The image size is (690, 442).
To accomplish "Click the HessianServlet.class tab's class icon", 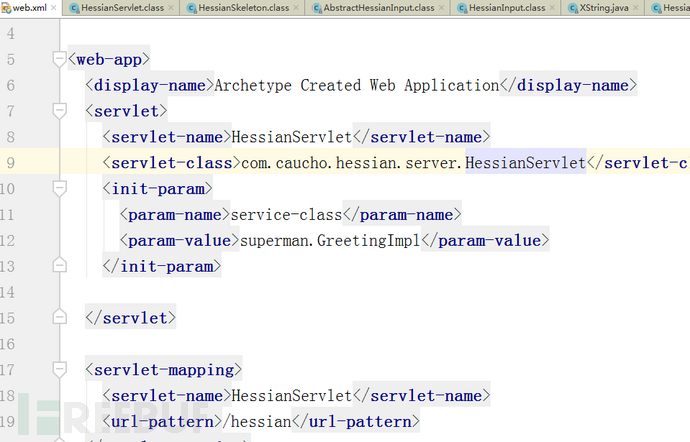I will (x=76, y=8).
